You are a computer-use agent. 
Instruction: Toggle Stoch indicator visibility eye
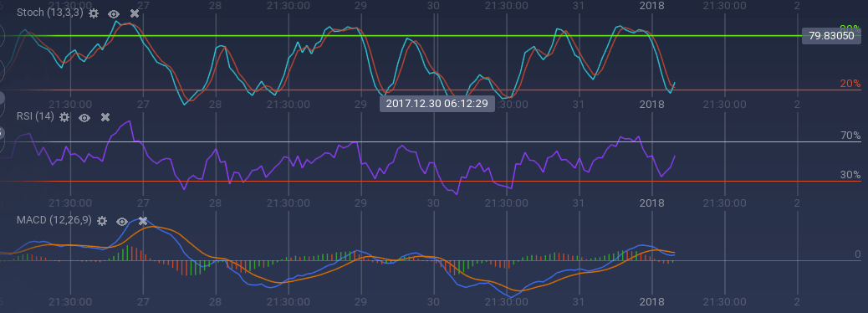pos(114,14)
